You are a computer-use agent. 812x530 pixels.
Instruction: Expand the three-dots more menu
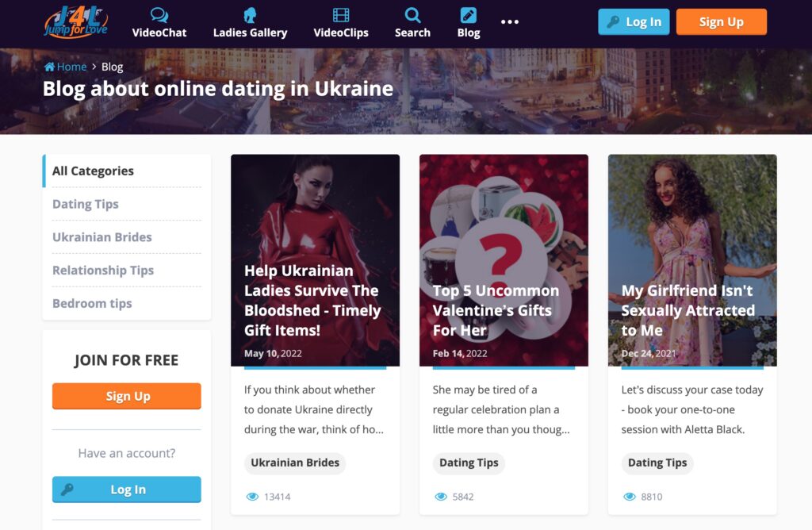pos(510,21)
